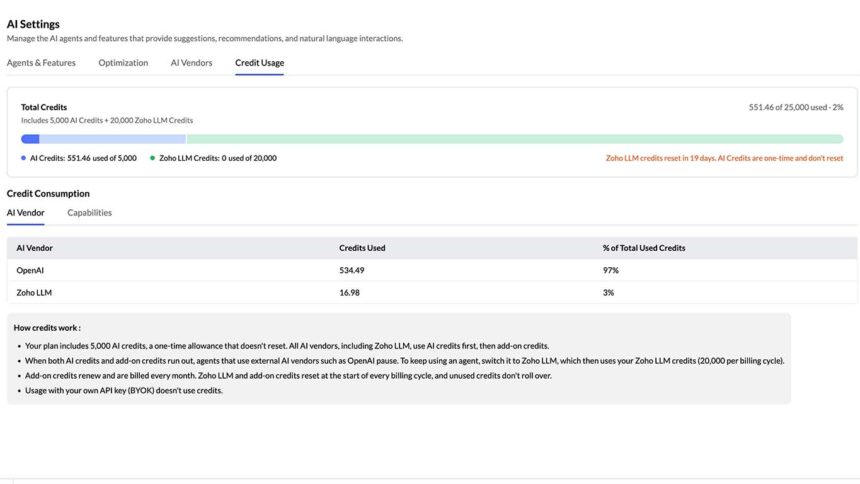Click the 'Manage the AI agents and features' description
Image resolution: width=860 pixels, height=484 pixels.
(205, 38)
